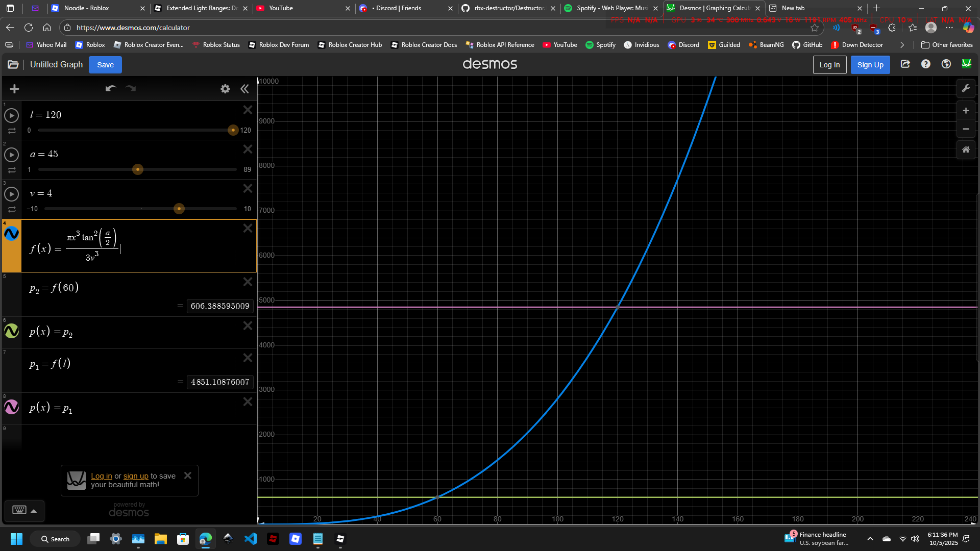The width and height of the screenshot is (980, 551).
Task: Click the Sign Up button
Action: (x=870, y=64)
